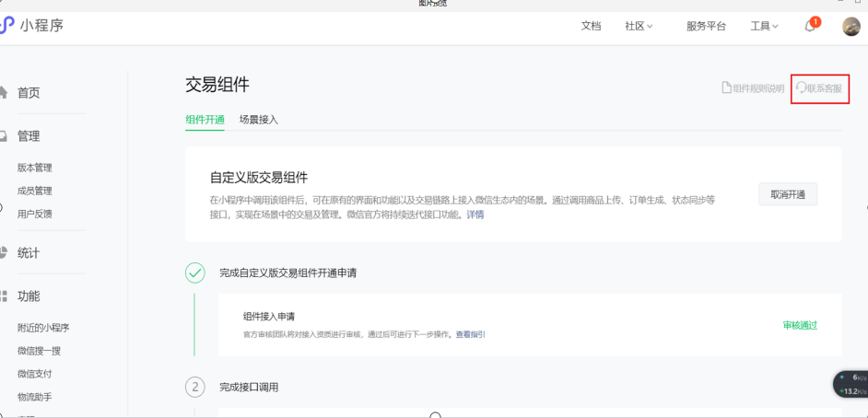Click the 完成自定义版交易组件开通申请 step title

pyautogui.click(x=287, y=273)
